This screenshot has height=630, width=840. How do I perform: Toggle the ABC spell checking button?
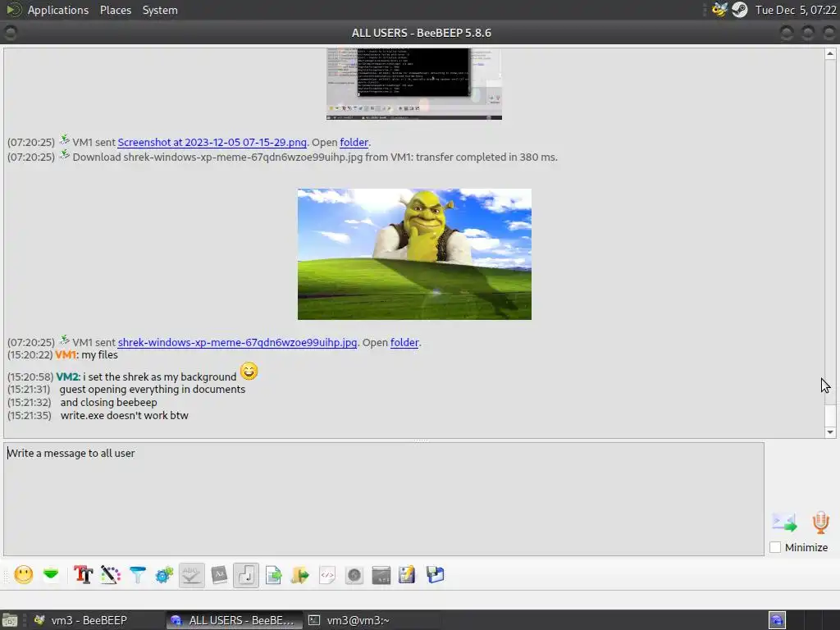[191, 575]
